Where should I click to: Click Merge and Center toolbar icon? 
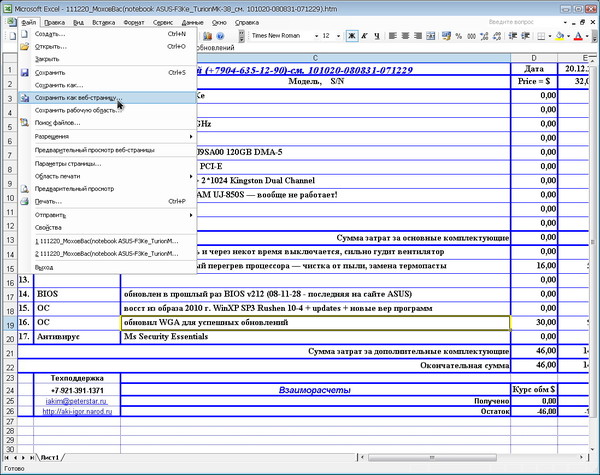point(431,36)
